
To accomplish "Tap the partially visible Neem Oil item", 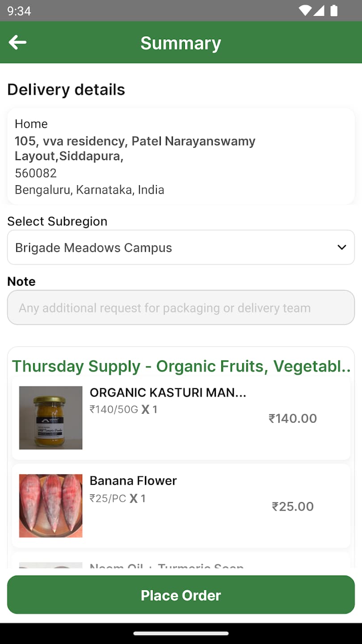I will (x=181, y=561).
